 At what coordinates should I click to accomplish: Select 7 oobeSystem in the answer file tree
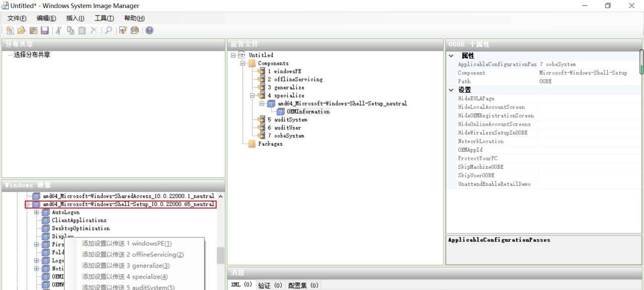tap(285, 136)
